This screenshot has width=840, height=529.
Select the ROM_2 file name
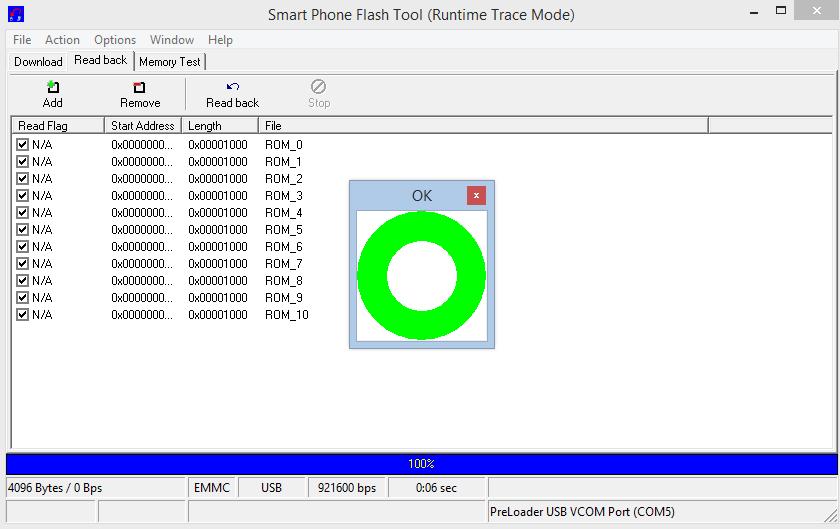point(284,178)
